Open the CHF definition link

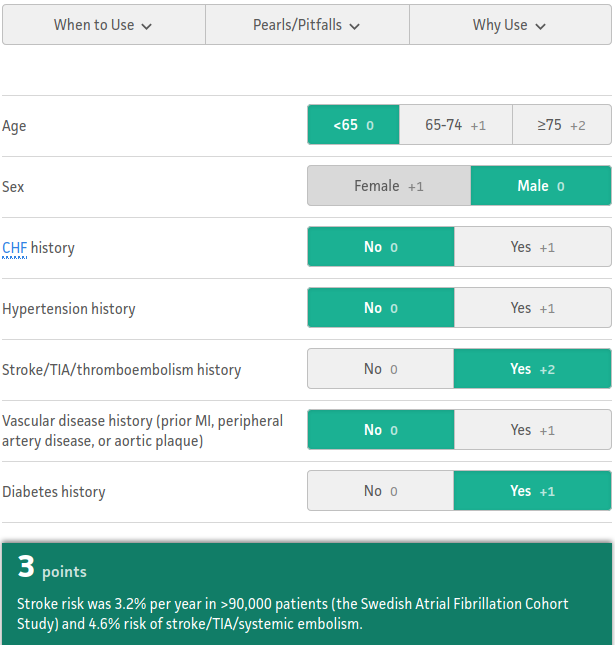pyautogui.click(x=14, y=248)
